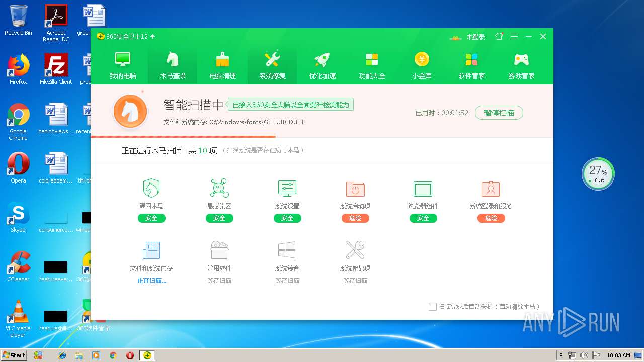
Task: Click 危险 badge under 系统启动项
Action: [355, 218]
